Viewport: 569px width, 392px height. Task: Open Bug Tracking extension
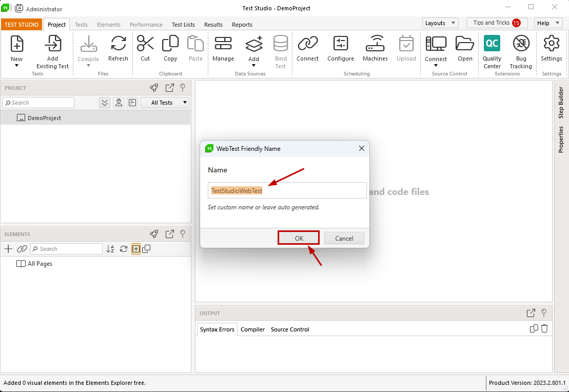[x=521, y=44]
